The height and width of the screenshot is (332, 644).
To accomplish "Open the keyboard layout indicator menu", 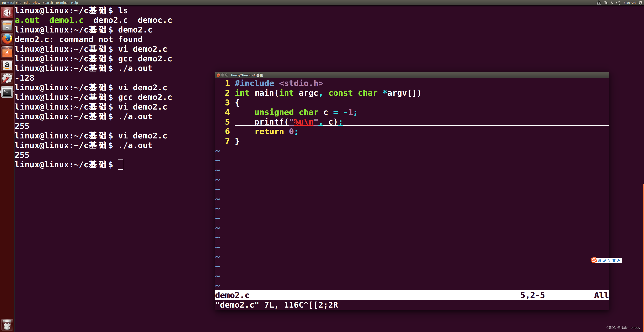I will pos(599,3).
